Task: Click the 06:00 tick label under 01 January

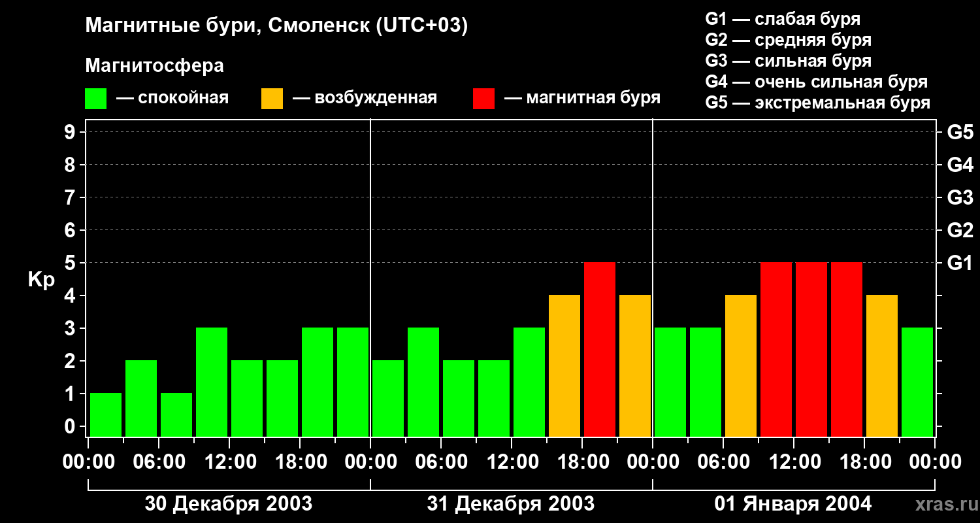Action: point(723,462)
